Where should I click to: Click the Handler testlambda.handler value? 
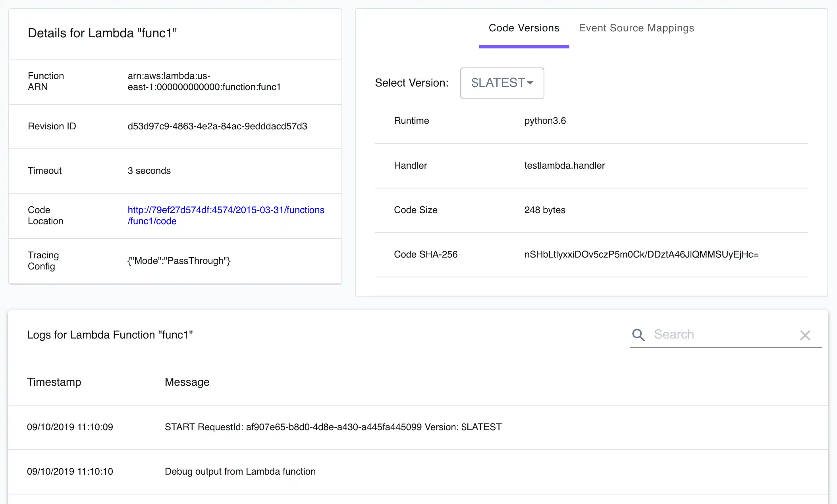pos(565,165)
